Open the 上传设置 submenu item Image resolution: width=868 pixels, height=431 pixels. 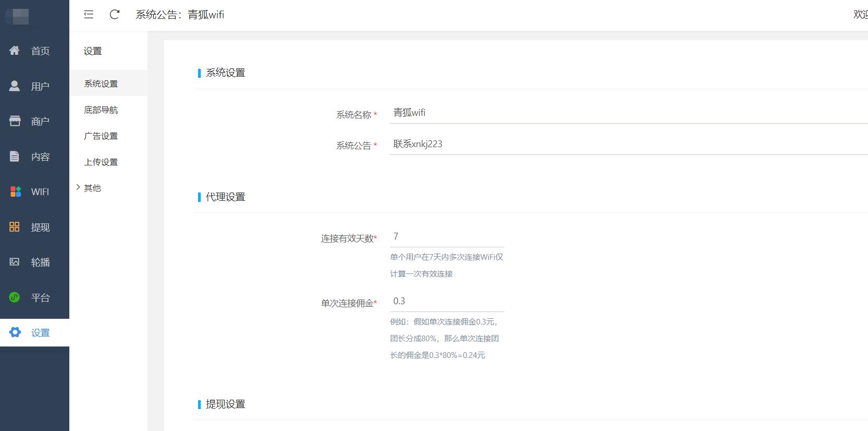(108, 162)
